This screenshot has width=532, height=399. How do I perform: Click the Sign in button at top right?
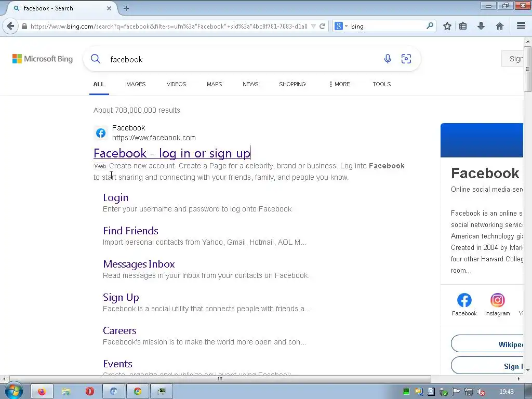pos(512,59)
